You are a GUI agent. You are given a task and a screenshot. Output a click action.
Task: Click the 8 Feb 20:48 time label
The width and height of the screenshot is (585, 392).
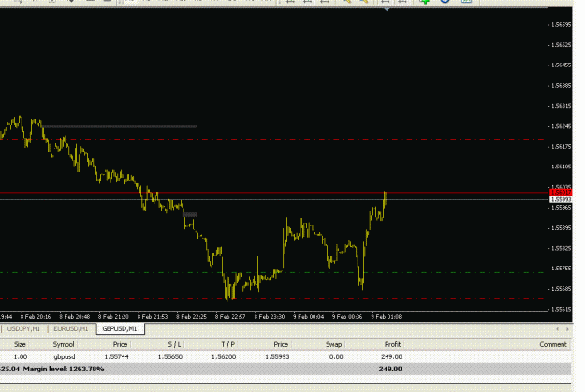74,316
